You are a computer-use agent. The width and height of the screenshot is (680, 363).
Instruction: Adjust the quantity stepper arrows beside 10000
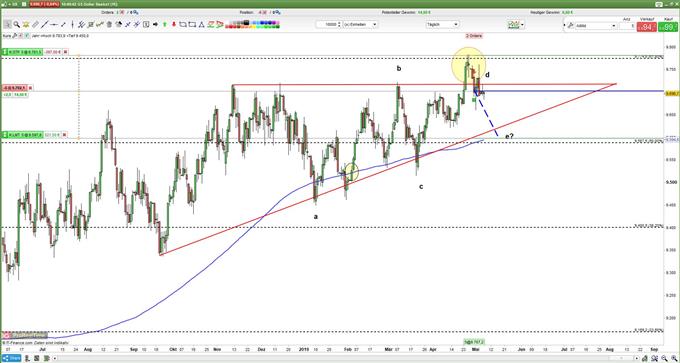[339, 25]
